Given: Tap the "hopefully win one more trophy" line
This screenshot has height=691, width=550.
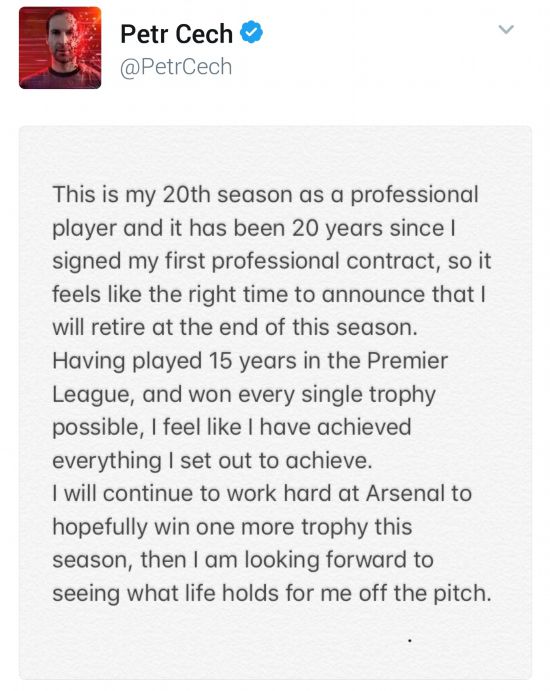Looking at the screenshot, I should pyautogui.click(x=232, y=527).
